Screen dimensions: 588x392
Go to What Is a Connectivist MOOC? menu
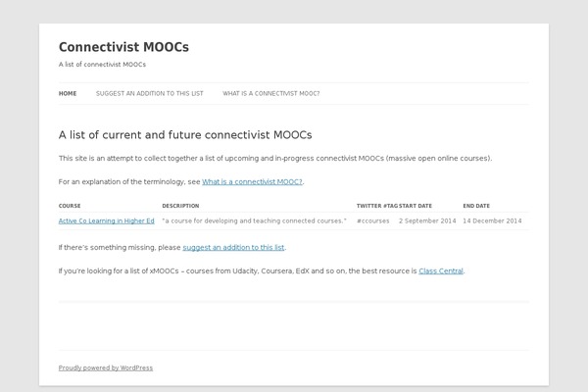[271, 94]
